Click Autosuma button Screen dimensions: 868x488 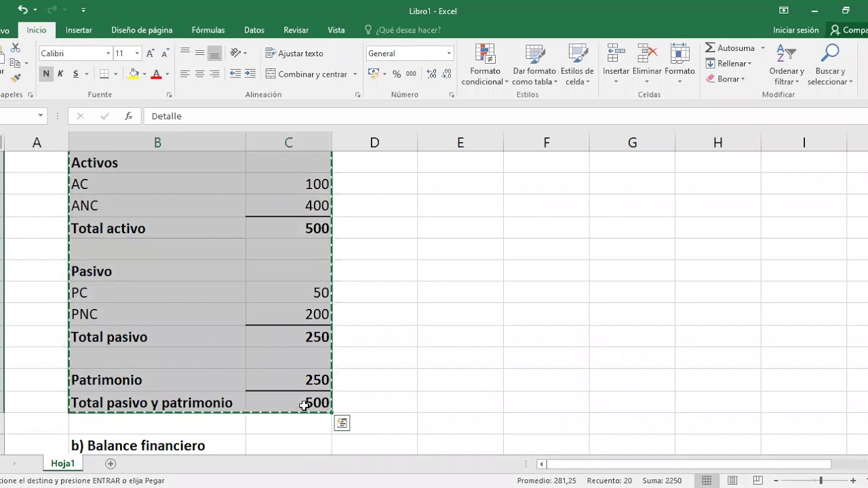730,48
